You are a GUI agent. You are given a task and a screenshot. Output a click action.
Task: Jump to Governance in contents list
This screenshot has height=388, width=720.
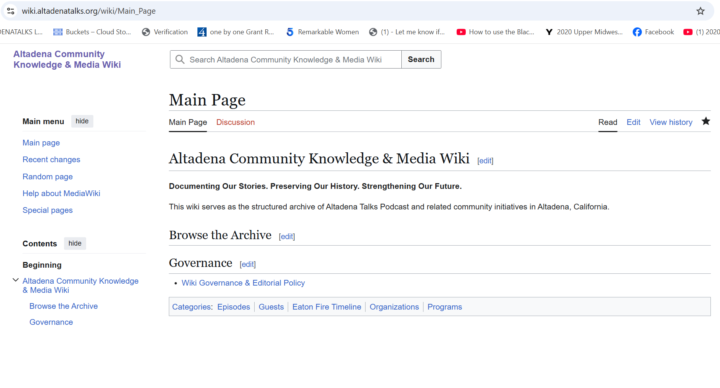pos(51,322)
